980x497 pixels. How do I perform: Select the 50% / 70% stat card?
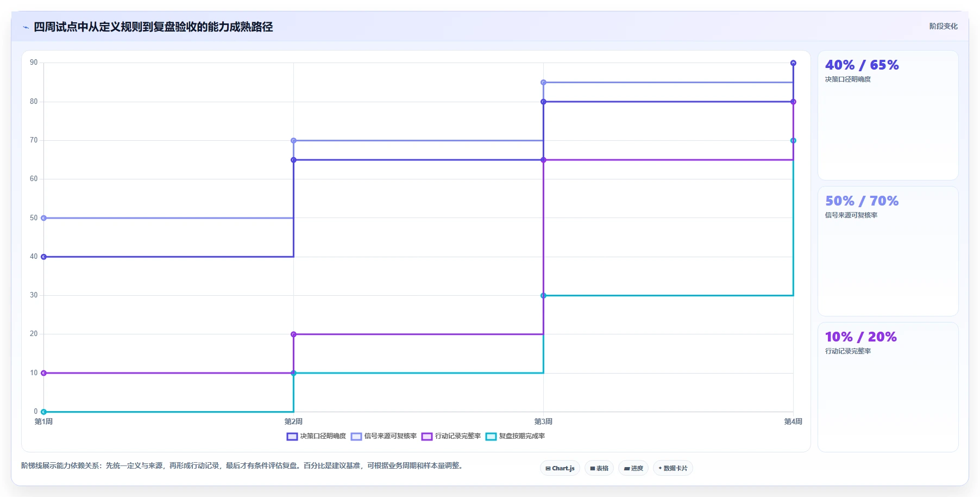pos(888,251)
